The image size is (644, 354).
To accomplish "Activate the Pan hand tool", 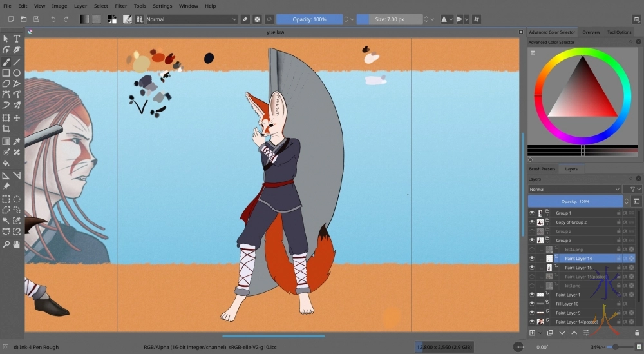I will point(17,244).
